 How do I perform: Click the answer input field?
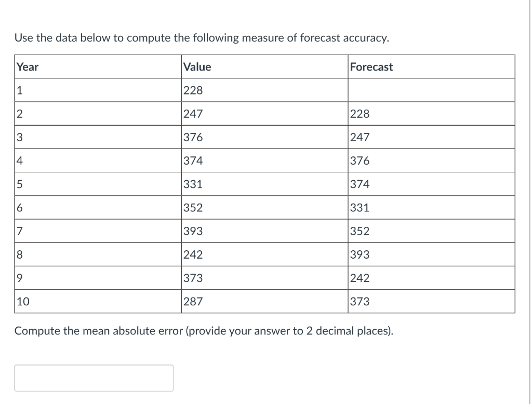tap(94, 378)
